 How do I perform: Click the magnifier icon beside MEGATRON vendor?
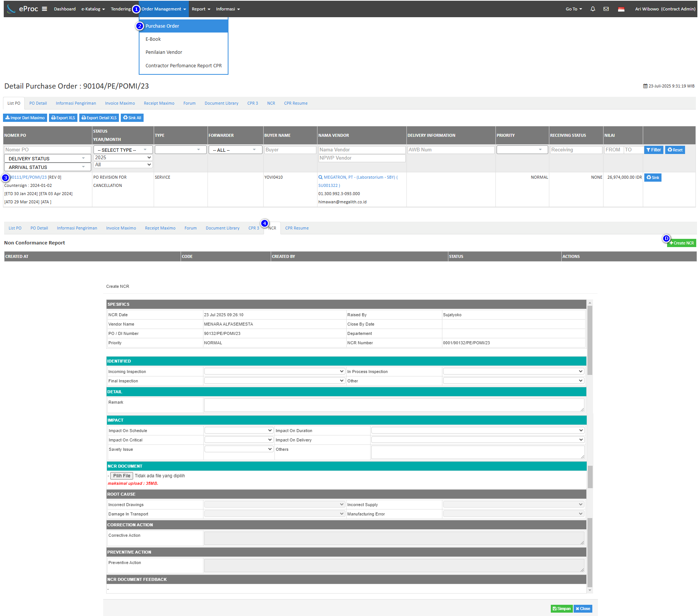pos(320,177)
